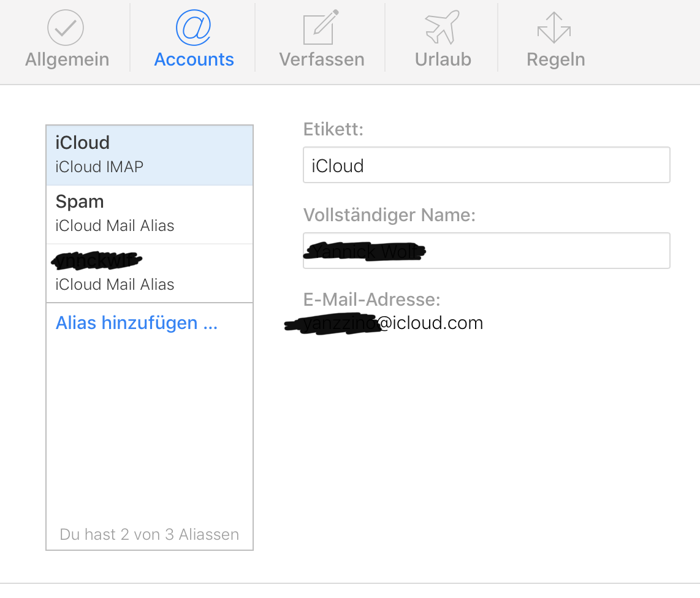The height and width of the screenshot is (598, 700).
Task: Focus the Etikett input field
Action: [x=487, y=165]
